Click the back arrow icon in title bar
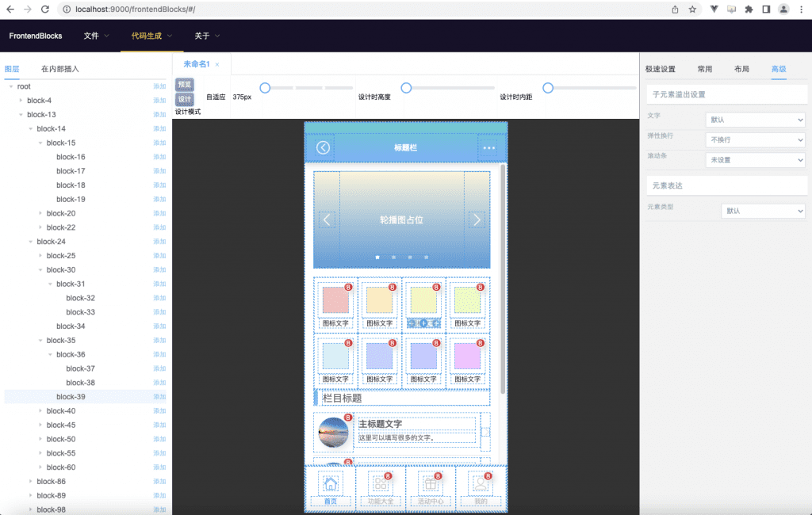This screenshot has height=515, width=812. point(324,148)
